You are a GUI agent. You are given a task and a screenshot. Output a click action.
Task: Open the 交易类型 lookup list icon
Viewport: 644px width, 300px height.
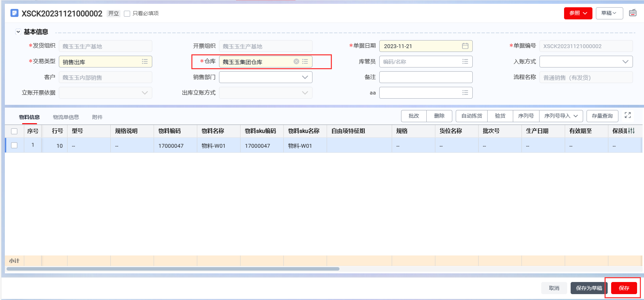tap(145, 62)
